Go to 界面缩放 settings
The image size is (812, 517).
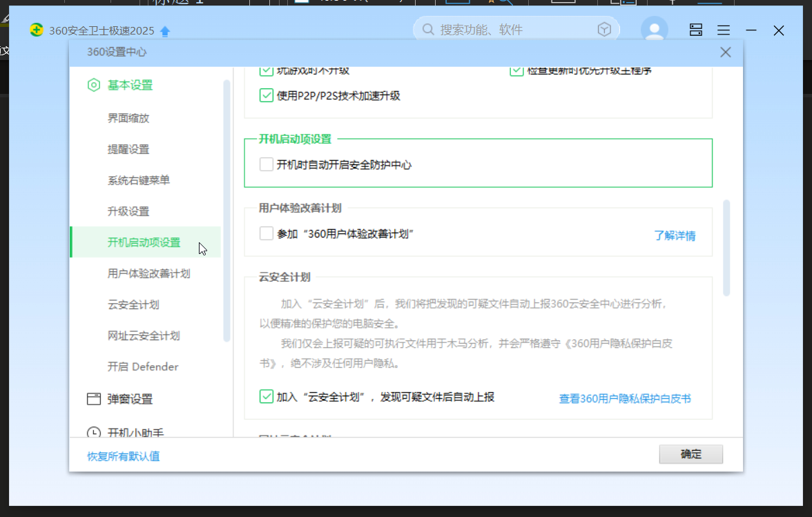click(x=128, y=118)
